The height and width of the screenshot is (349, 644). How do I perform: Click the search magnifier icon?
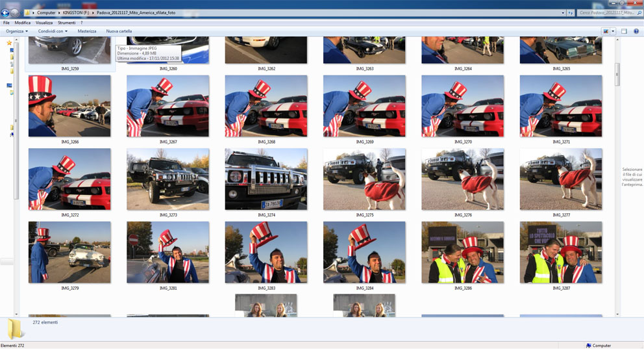click(x=639, y=13)
